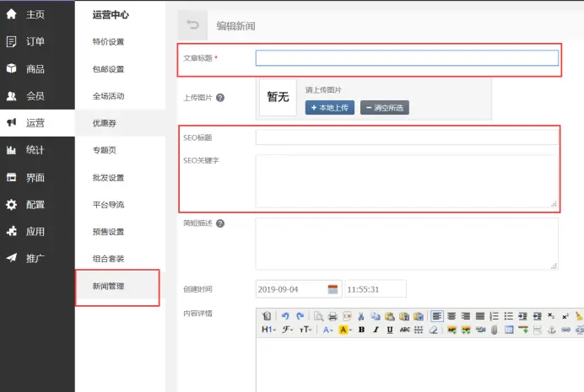Select the align left icon

(436, 316)
